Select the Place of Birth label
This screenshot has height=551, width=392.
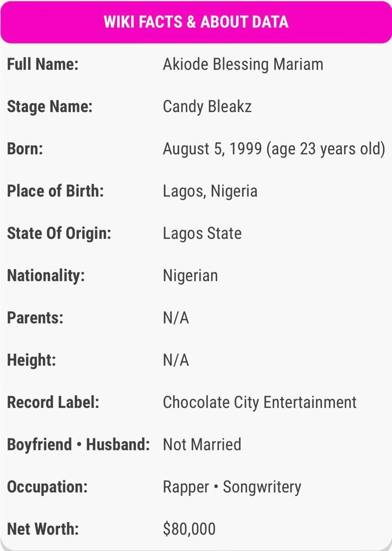point(55,191)
